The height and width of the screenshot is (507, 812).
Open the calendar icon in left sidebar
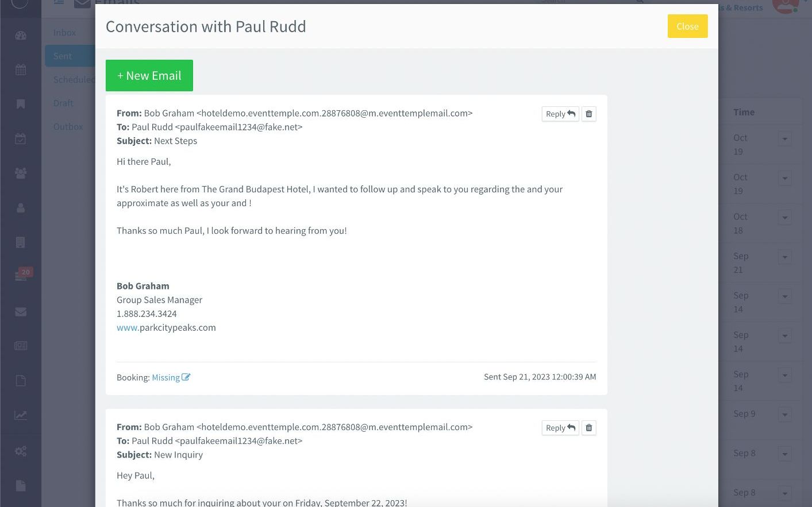click(x=21, y=70)
